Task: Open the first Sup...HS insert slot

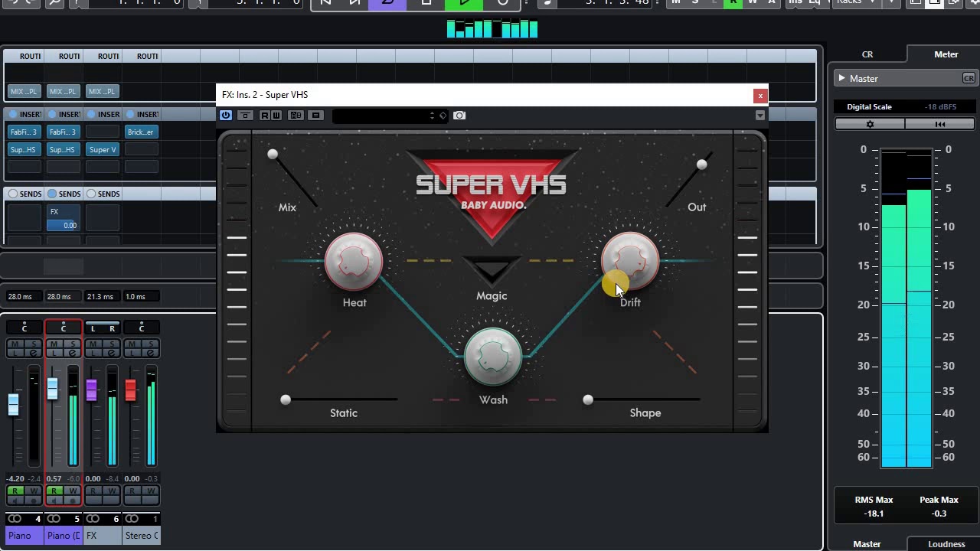Action: click(x=24, y=149)
